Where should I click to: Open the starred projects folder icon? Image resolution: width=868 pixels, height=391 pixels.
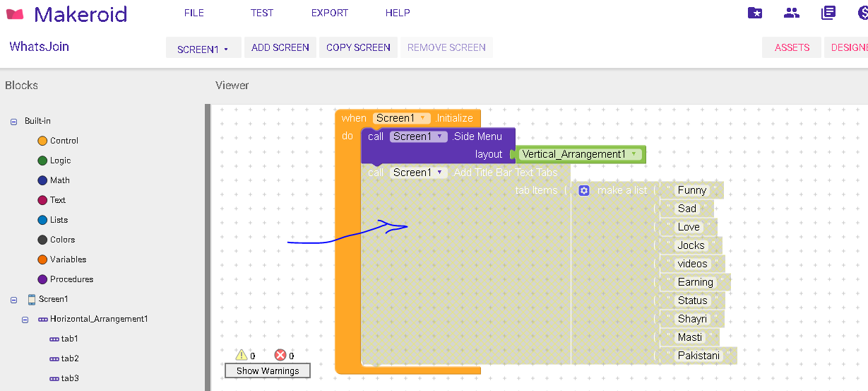tap(755, 13)
